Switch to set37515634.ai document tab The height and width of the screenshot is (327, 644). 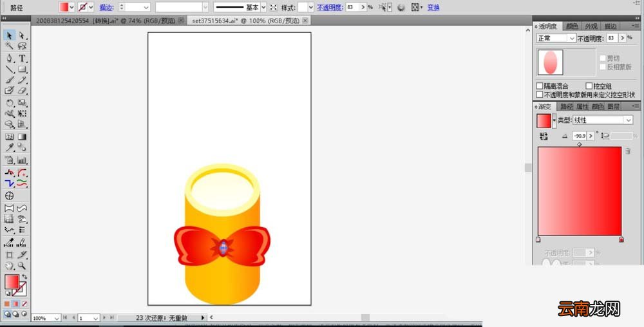[251, 21]
